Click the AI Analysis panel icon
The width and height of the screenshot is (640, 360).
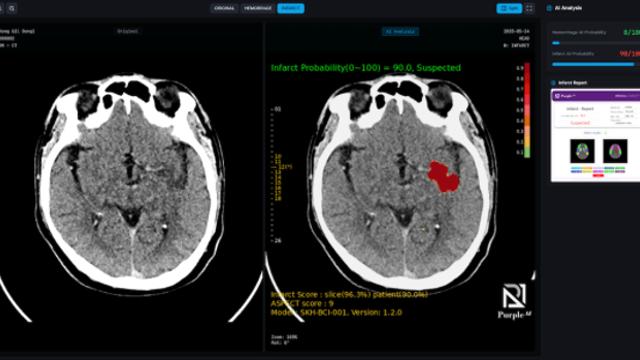pyautogui.click(x=549, y=8)
